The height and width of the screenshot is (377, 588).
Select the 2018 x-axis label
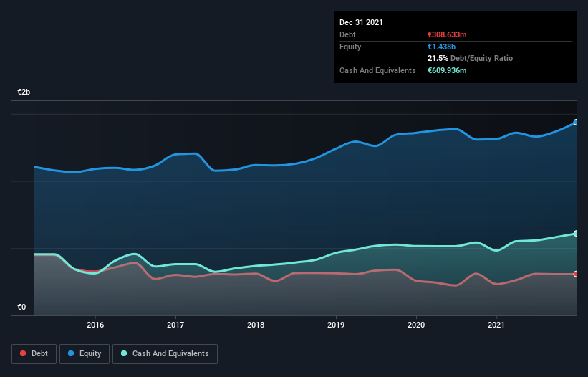256,325
